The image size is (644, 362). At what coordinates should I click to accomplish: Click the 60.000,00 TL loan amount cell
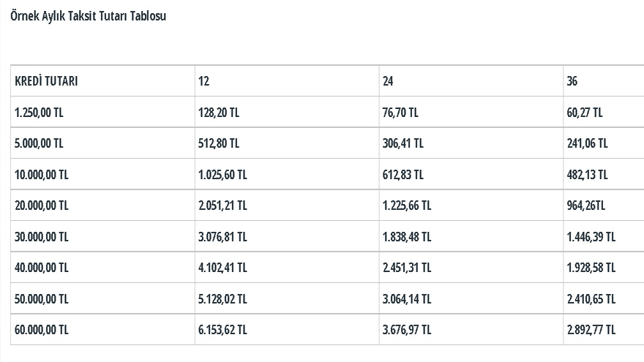pyautogui.click(x=102, y=330)
